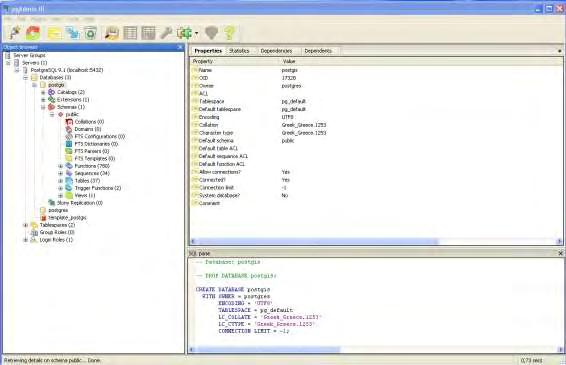The width and height of the screenshot is (566, 365).
Task: Select the postgres database in the tree
Action: pyautogui.click(x=58, y=210)
